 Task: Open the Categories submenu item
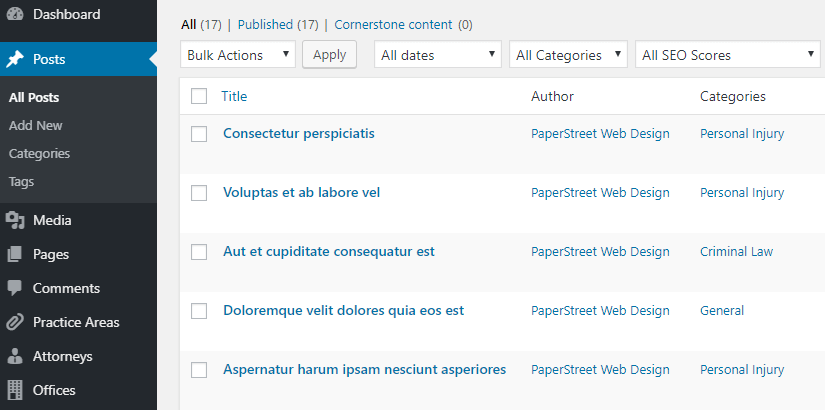pos(39,154)
